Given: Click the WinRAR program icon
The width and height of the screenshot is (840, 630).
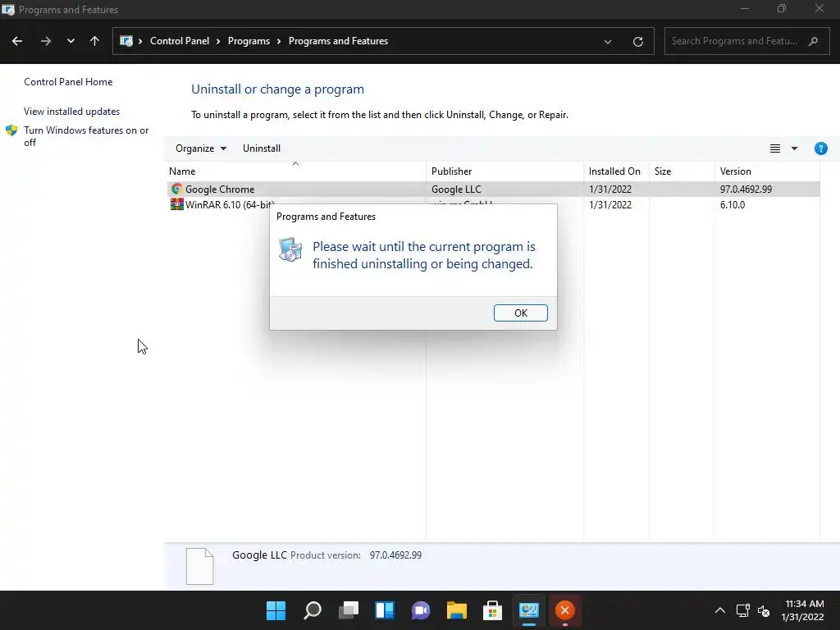Looking at the screenshot, I should point(177,204).
